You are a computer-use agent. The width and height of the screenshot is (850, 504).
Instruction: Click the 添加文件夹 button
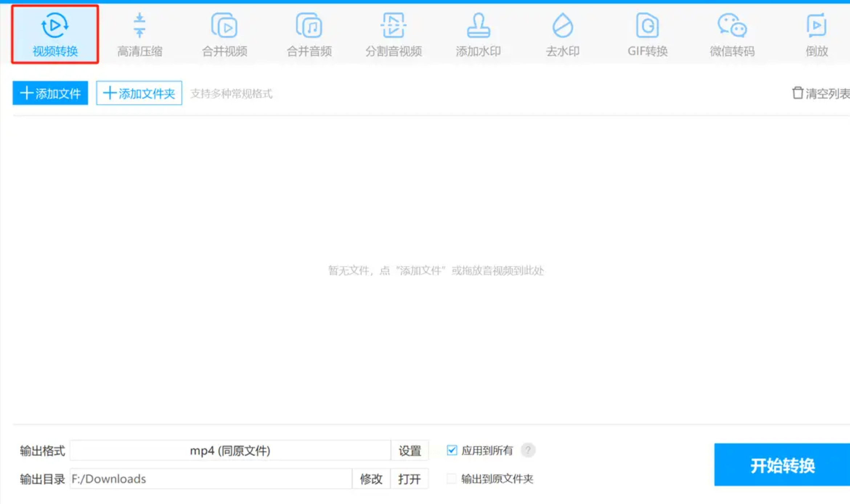click(x=139, y=93)
